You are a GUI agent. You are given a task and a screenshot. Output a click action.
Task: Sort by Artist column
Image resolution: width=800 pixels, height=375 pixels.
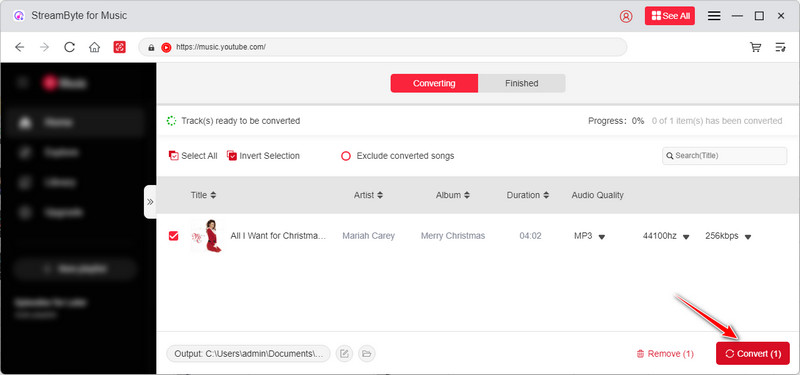tap(368, 195)
